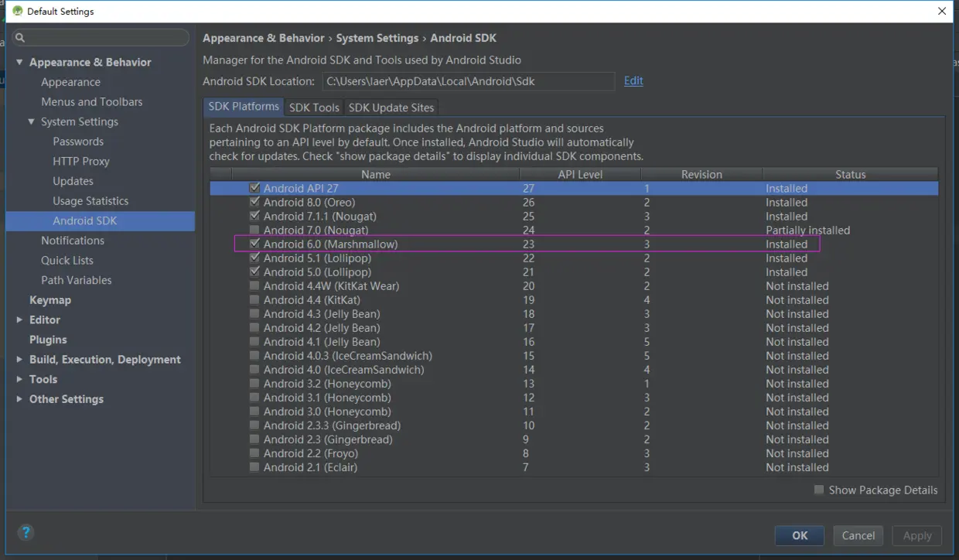Select the Android 2.3.3 (Gingerbread) row
The height and width of the screenshot is (560, 959).
coord(574,425)
